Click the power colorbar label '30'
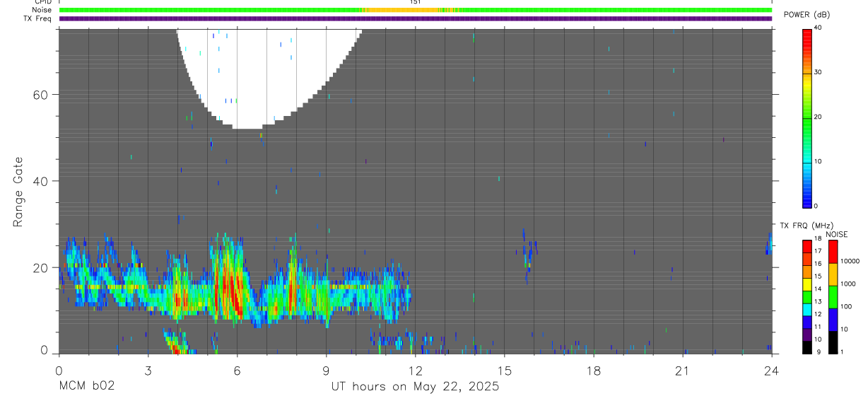868x401 pixels. tap(817, 72)
